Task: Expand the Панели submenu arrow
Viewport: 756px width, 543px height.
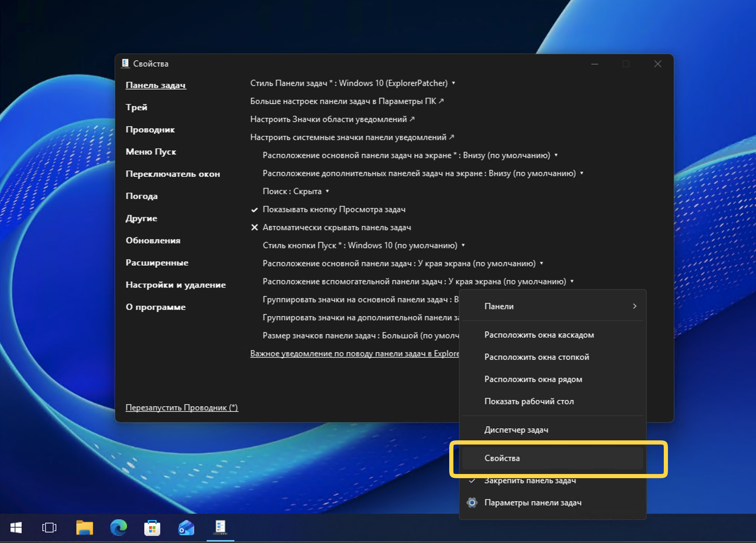Action: [634, 306]
